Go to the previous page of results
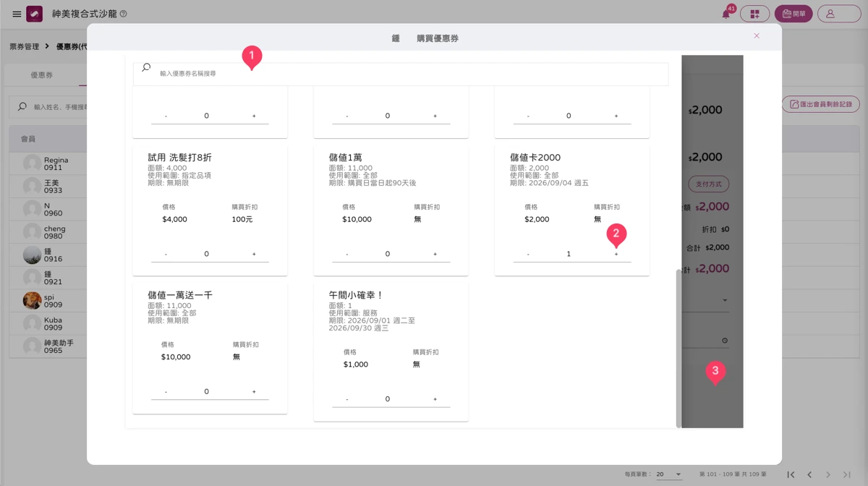The image size is (868, 486). click(x=809, y=474)
